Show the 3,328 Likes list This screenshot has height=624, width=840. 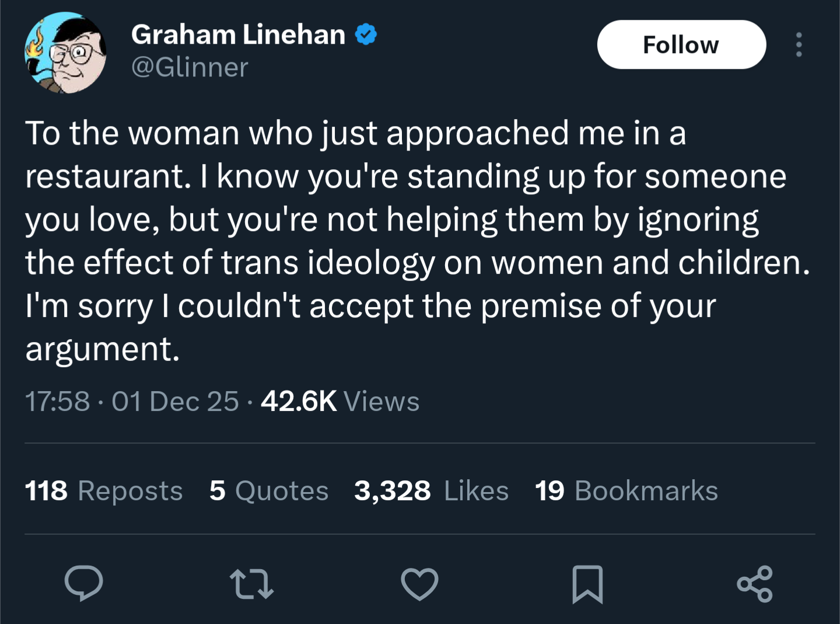(431, 490)
